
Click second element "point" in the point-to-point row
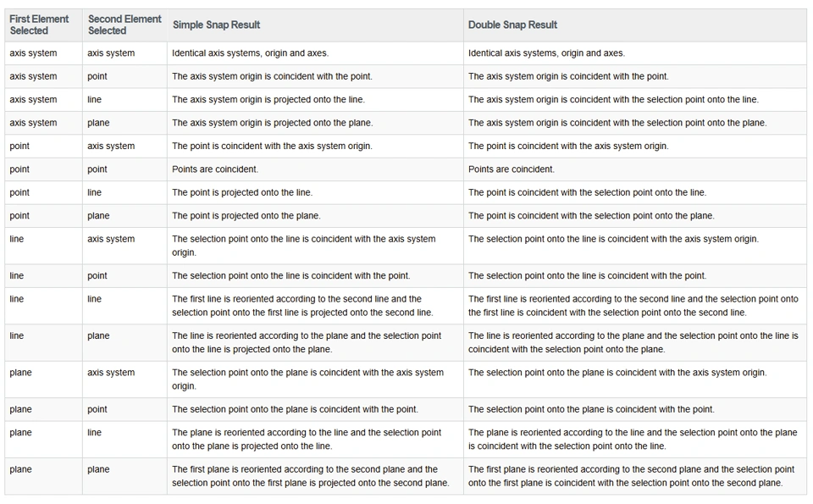[97, 169]
